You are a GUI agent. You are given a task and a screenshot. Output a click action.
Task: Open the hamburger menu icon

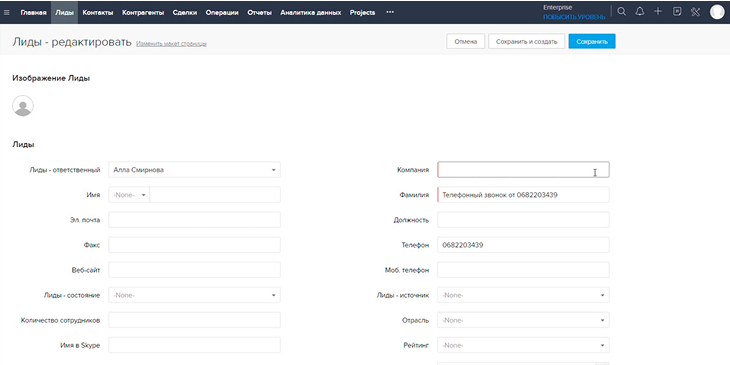click(7, 13)
